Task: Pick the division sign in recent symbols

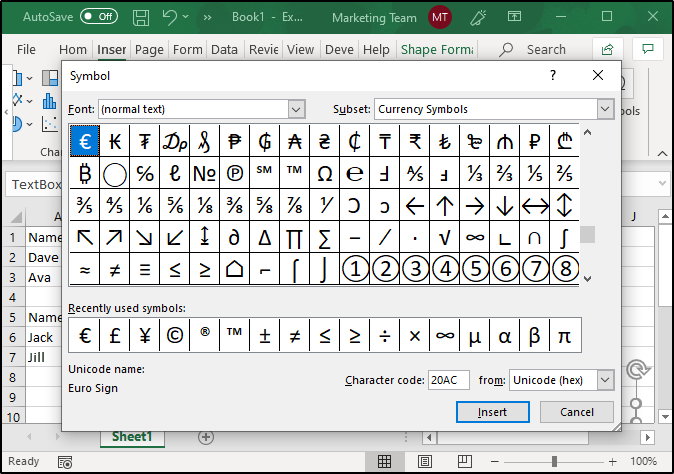Action: tap(385, 336)
